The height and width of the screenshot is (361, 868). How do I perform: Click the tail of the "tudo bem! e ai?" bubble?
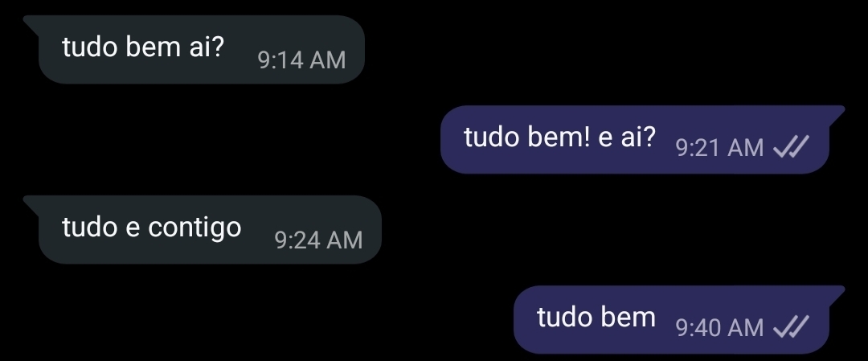click(x=836, y=113)
